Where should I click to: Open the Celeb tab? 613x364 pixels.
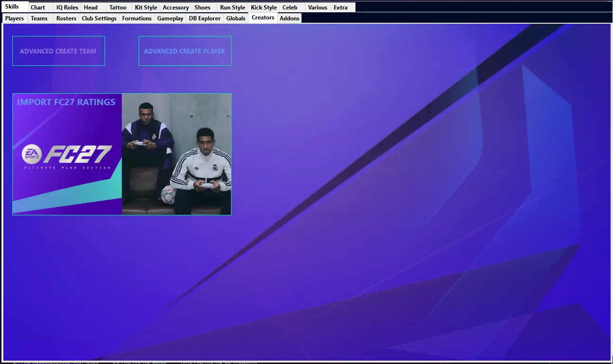pos(292,8)
